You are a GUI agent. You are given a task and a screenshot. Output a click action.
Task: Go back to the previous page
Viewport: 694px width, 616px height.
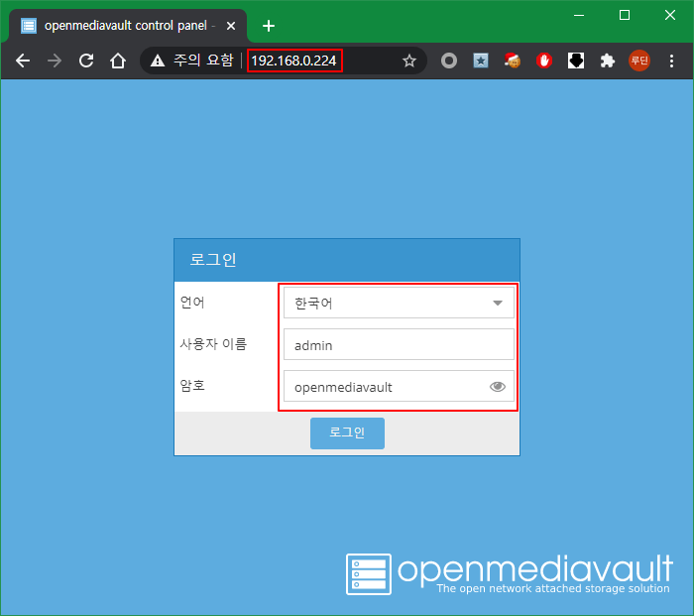[x=23, y=61]
